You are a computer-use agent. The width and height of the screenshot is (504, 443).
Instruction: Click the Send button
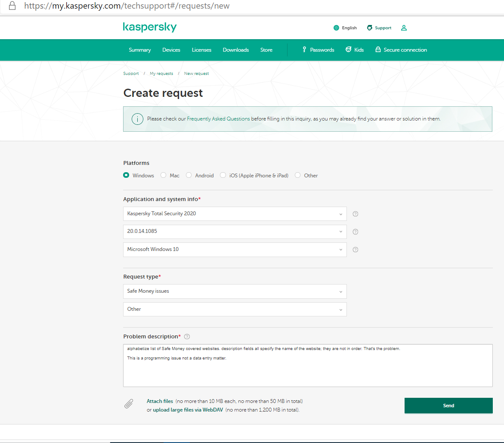click(449, 406)
